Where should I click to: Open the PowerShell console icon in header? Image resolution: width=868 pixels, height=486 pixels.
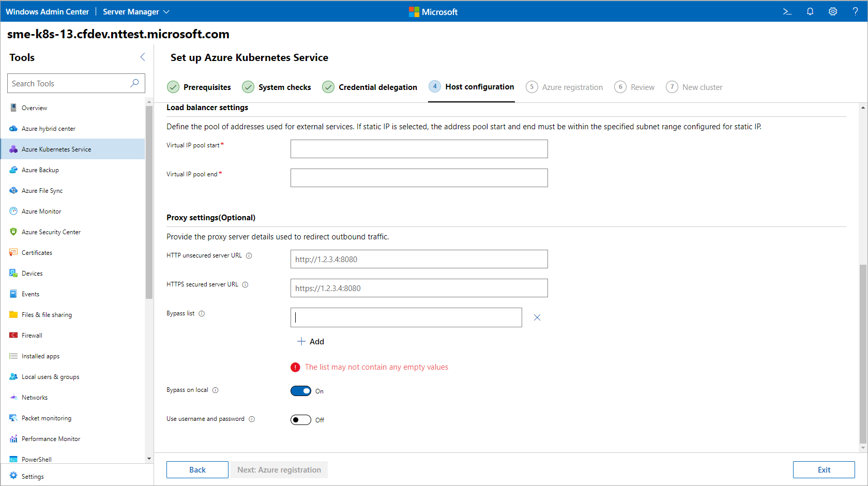pos(787,11)
